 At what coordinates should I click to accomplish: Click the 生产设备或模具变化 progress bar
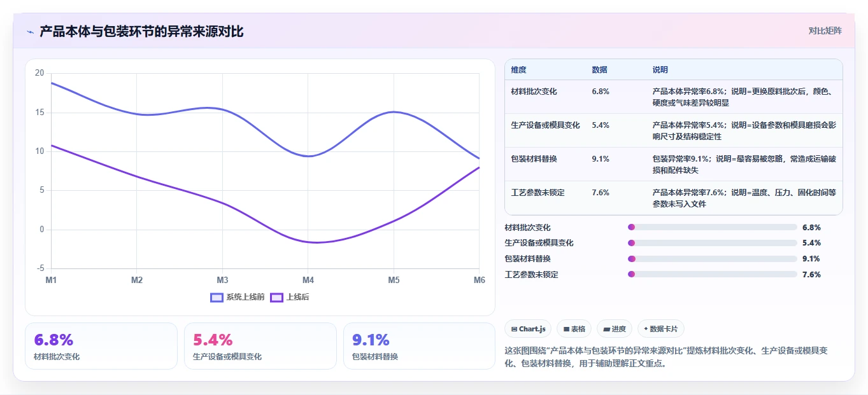point(713,243)
